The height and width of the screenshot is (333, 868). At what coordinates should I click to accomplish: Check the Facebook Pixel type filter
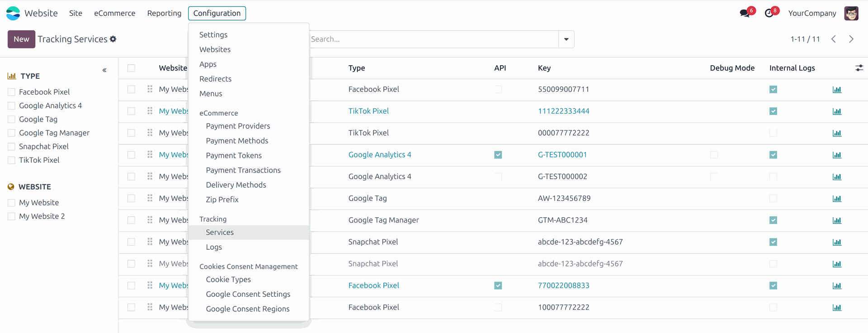click(x=12, y=92)
